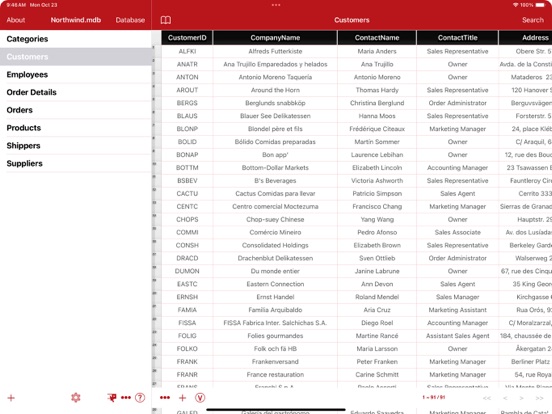
Task: Open the book icon in the header
Action: click(x=166, y=20)
